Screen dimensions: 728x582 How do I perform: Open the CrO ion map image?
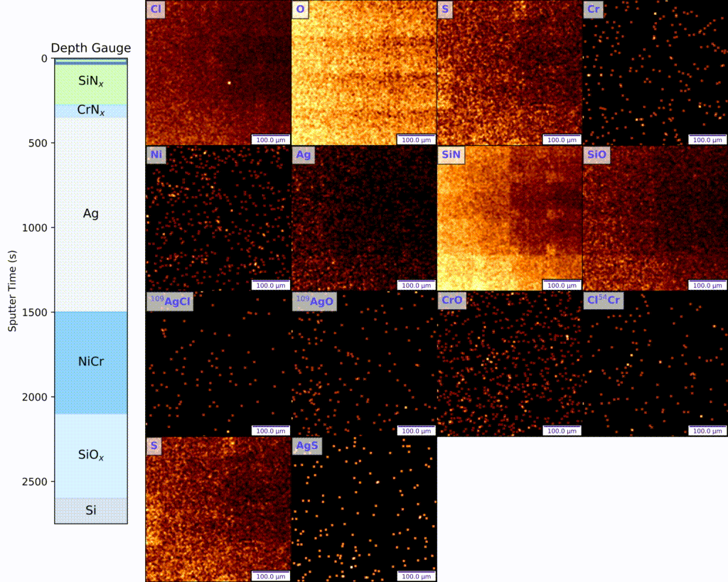coord(509,364)
